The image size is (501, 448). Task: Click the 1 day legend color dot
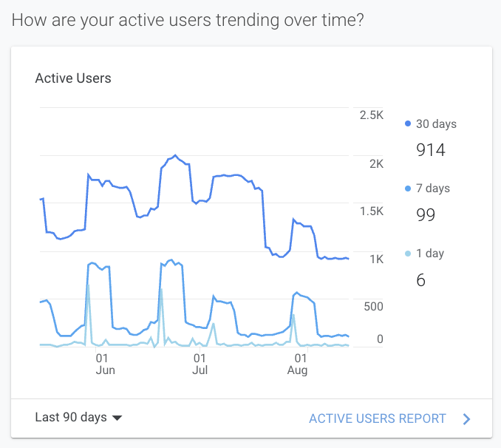tap(408, 254)
